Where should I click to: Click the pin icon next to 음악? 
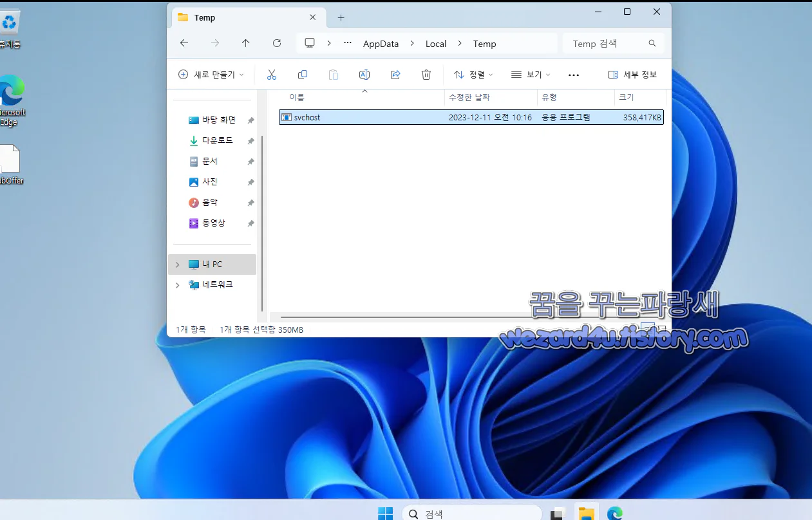point(250,203)
